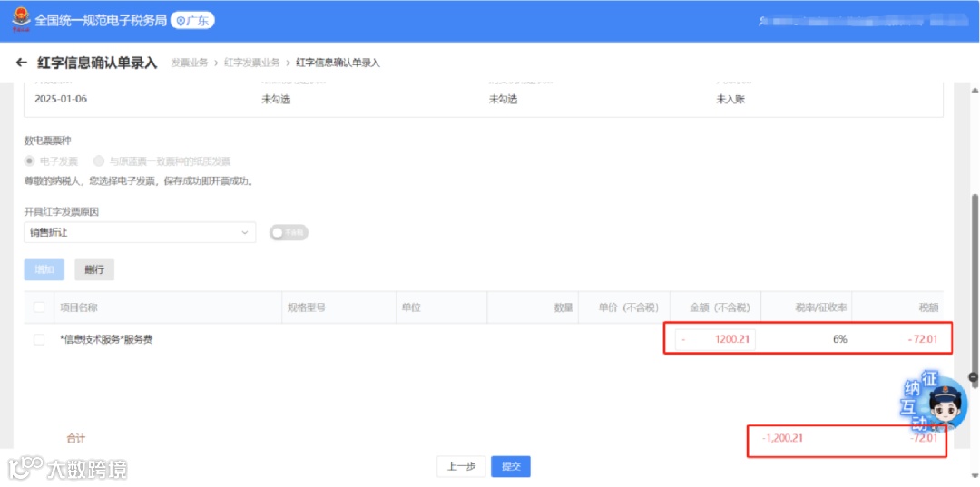Open the 征纳互动 assistant avatar
Screen dimensions: 980x487
pyautogui.click(x=944, y=404)
